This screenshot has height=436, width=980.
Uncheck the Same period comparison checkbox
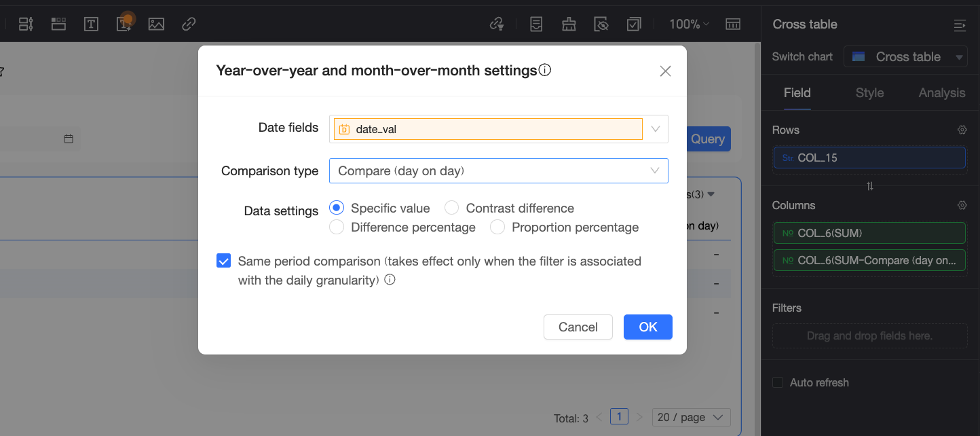(223, 261)
